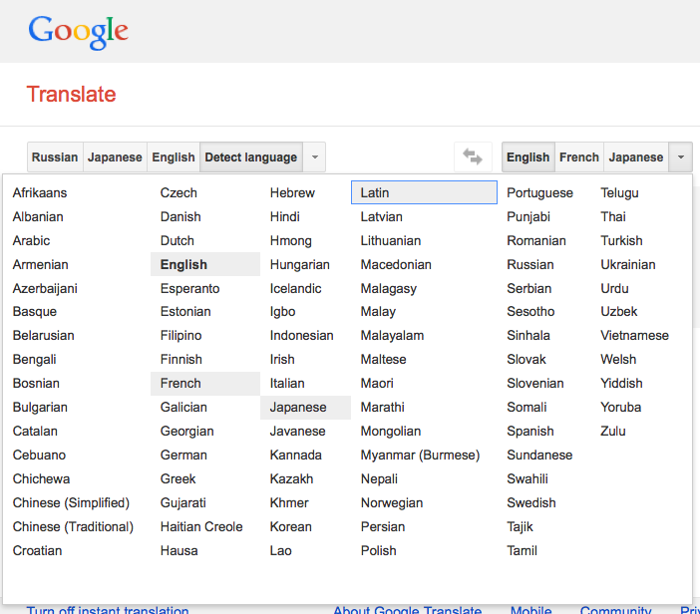Image resolution: width=700 pixels, height=614 pixels.
Task: Open the Community footer link
Action: coord(615,610)
